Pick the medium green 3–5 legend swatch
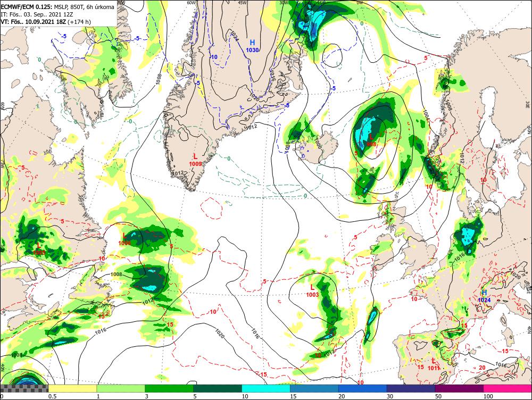The width and height of the screenshot is (532, 400). coord(169,388)
